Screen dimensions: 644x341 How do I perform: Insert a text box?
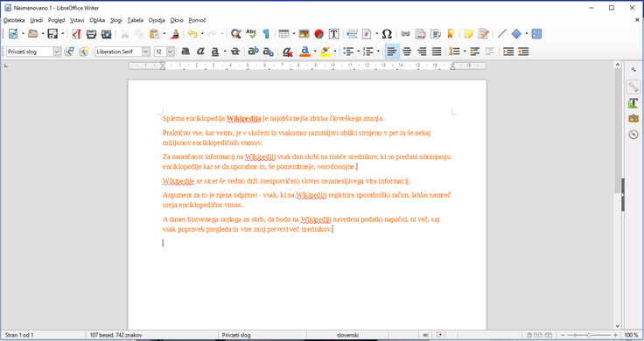tap(334, 33)
